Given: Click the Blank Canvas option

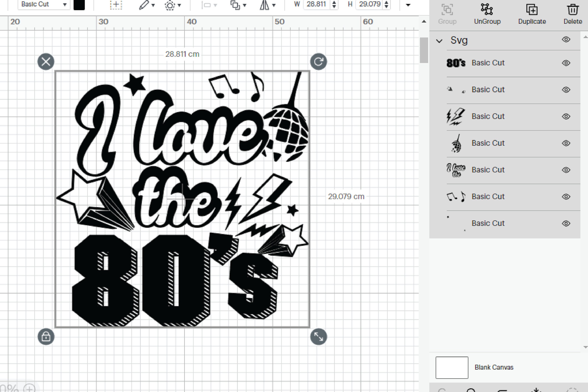Looking at the screenshot, I should [475, 367].
